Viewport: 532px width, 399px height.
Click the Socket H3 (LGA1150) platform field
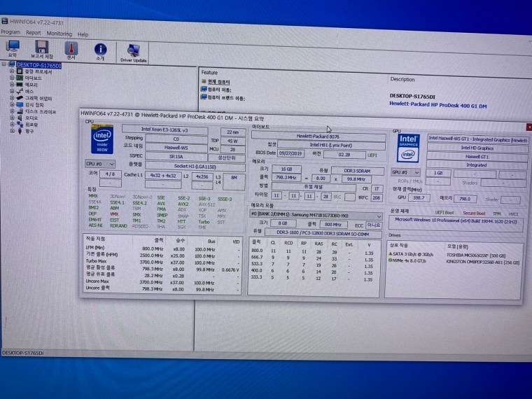195,167
